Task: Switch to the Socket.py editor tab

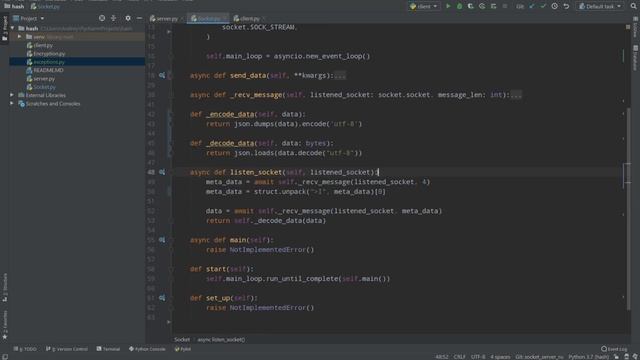Action: point(206,18)
